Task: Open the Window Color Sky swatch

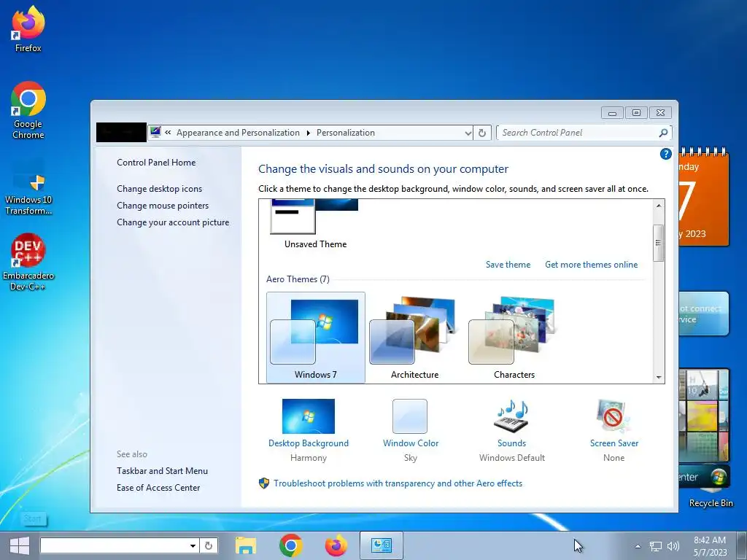Action: (x=410, y=416)
